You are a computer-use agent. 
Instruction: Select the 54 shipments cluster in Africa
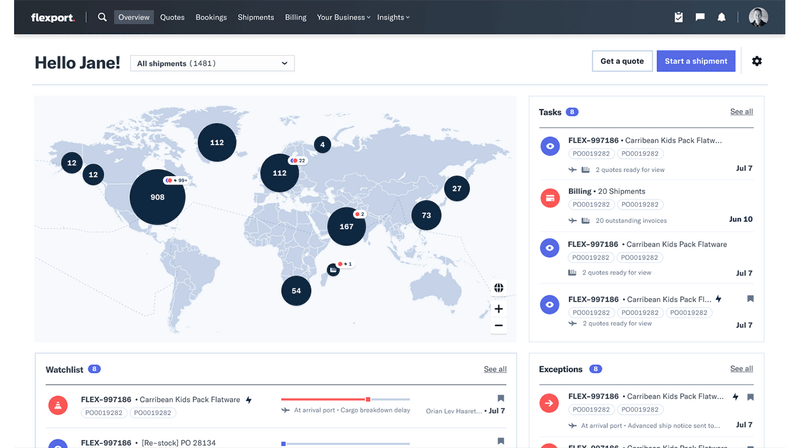(296, 291)
